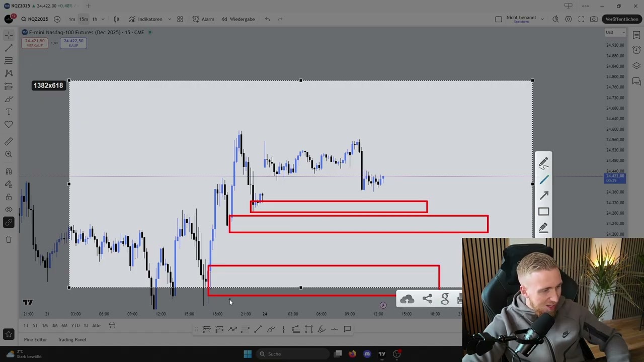Expand the timeframe interval dropdown
Image resolution: width=644 pixels, height=362 pixels.
point(103,19)
